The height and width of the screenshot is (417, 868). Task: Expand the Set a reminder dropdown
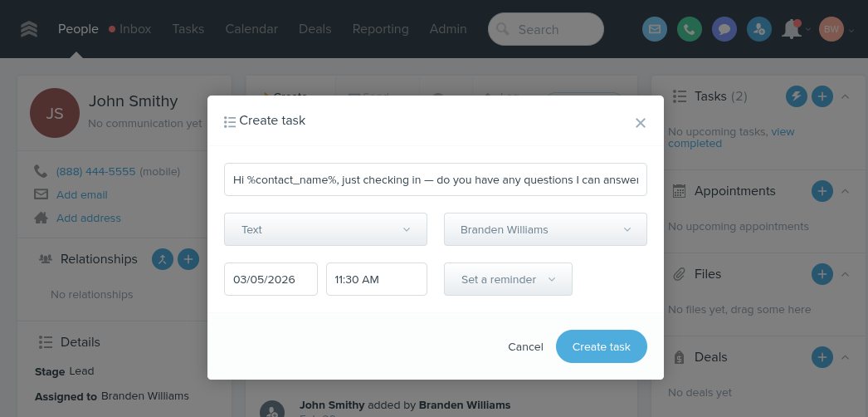tap(508, 279)
